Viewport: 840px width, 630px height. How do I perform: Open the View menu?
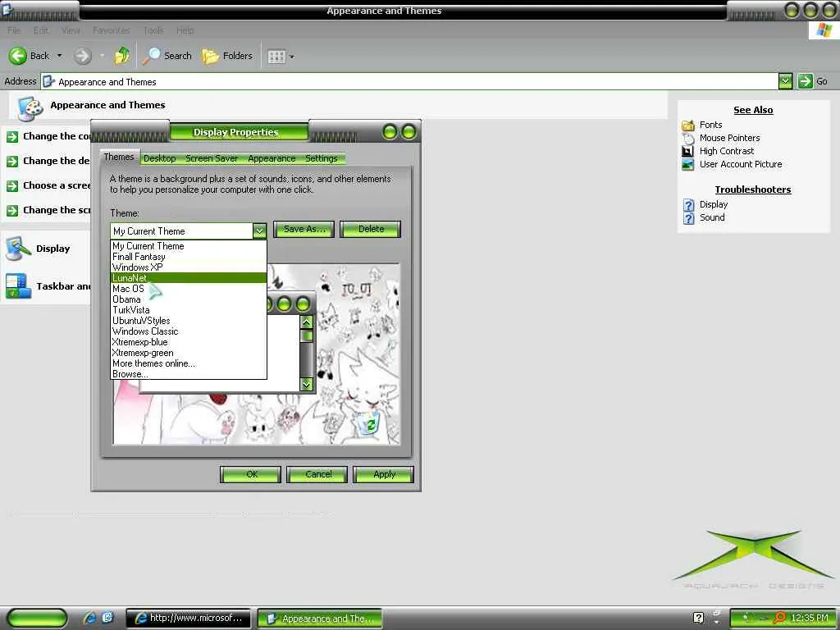[71, 30]
